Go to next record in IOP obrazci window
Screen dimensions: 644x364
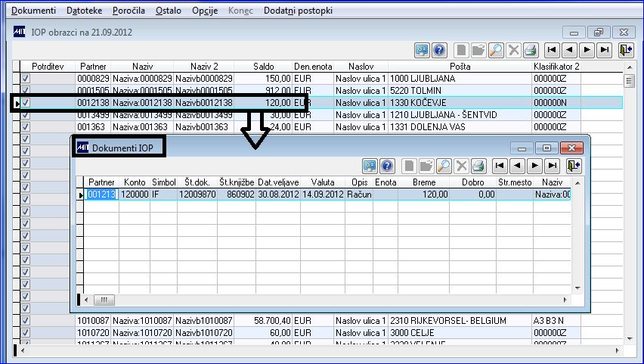pos(587,50)
